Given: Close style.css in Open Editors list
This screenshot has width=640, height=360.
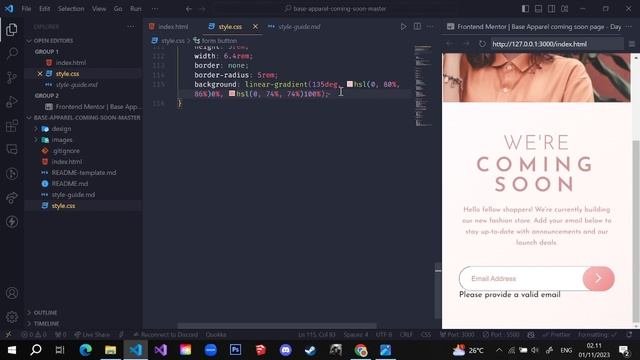Looking at the screenshot, I should click(x=40, y=74).
